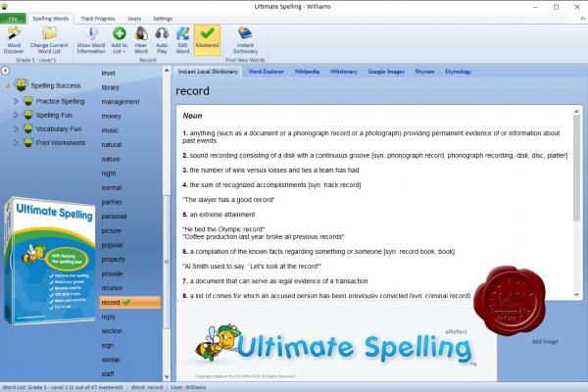Click the word list scroll down arrow

(x=167, y=377)
